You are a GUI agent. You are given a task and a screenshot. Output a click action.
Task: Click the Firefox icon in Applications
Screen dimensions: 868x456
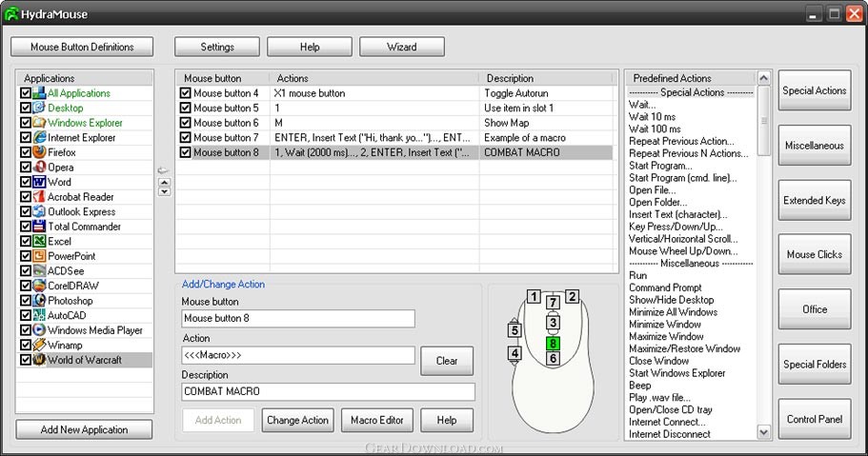39,152
